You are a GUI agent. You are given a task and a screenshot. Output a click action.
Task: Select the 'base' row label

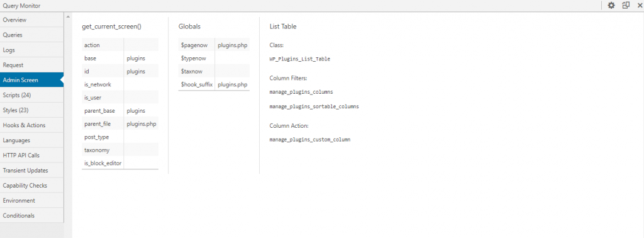click(x=90, y=59)
